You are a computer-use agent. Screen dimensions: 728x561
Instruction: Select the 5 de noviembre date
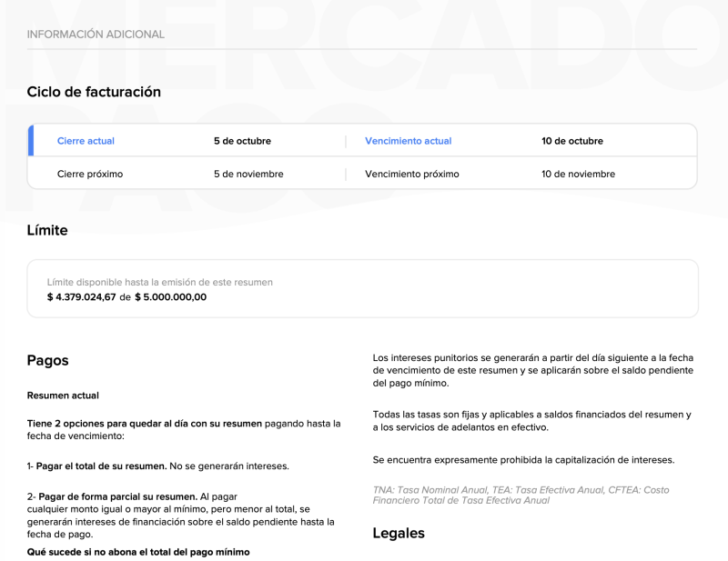coord(248,174)
